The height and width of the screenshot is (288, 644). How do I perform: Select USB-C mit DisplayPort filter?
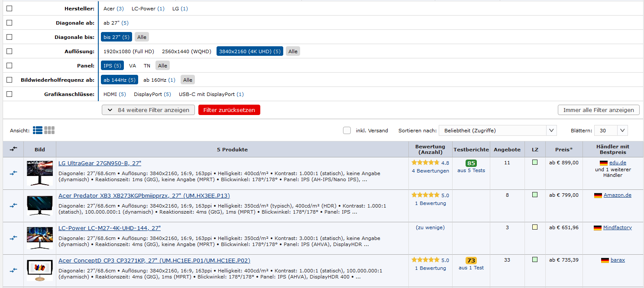coord(211,94)
